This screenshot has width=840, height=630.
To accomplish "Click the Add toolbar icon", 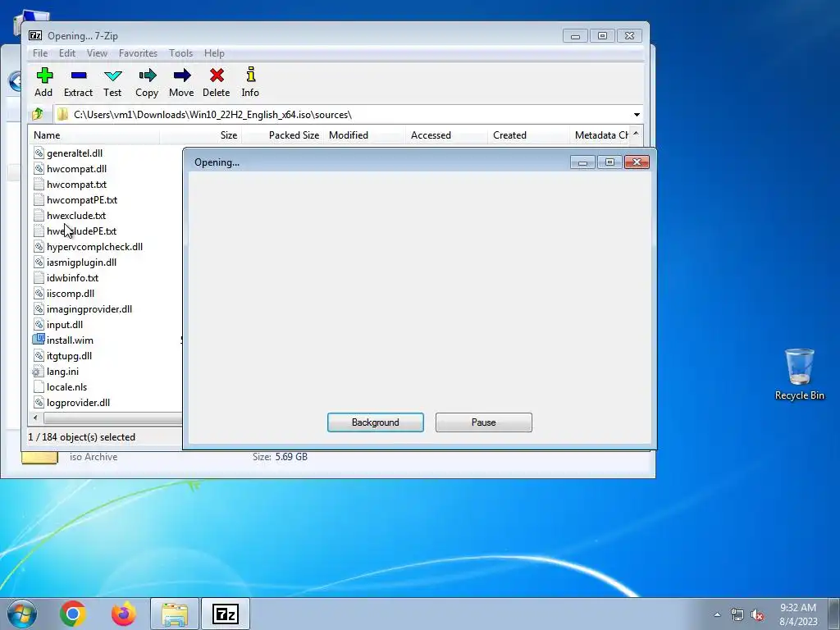I will 44,75.
